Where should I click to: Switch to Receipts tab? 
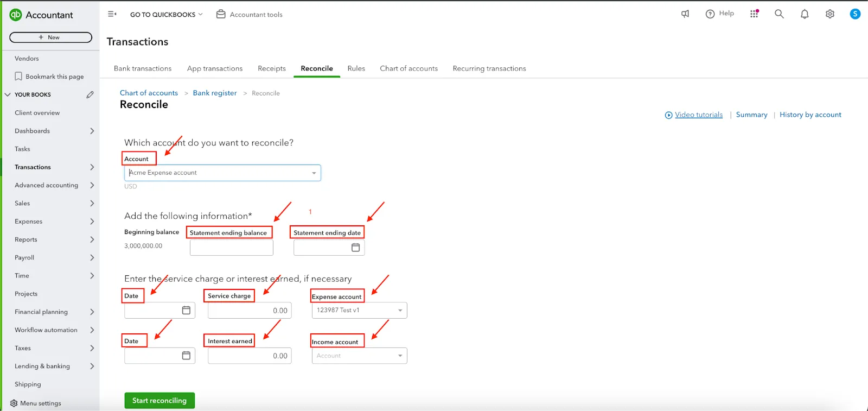point(272,68)
